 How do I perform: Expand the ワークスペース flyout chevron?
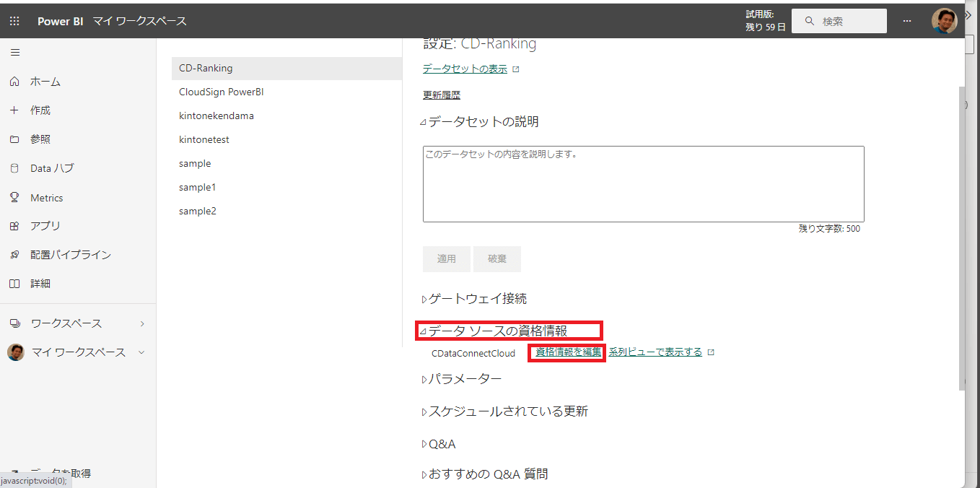point(142,323)
